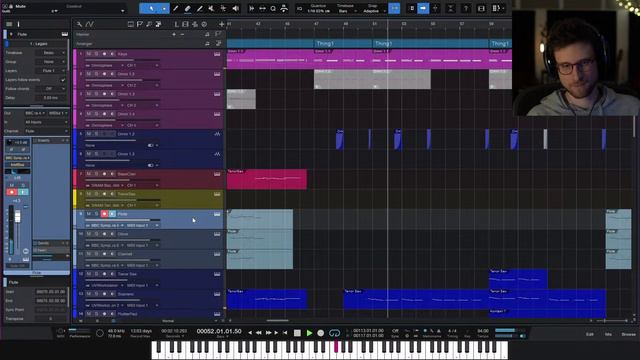Click the zoom magnifier icon in toolbar
Image resolution: width=640 pixels, height=360 pixels.
(273, 8)
